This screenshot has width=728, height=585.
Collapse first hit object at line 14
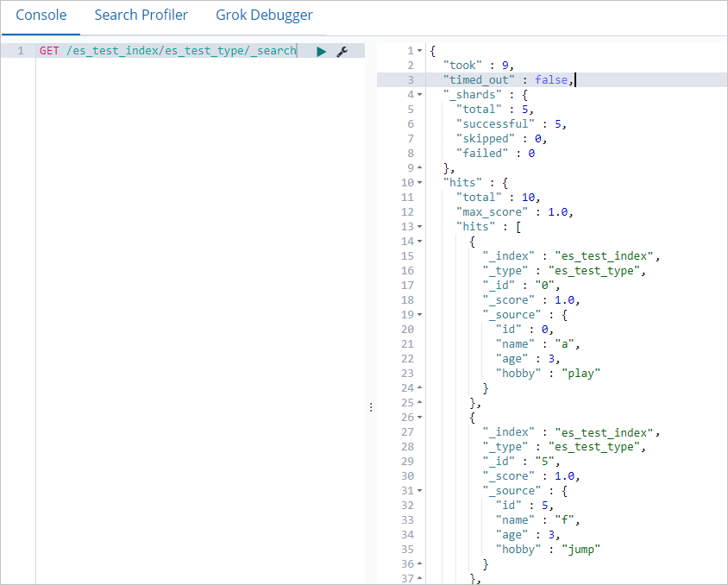coord(420,242)
